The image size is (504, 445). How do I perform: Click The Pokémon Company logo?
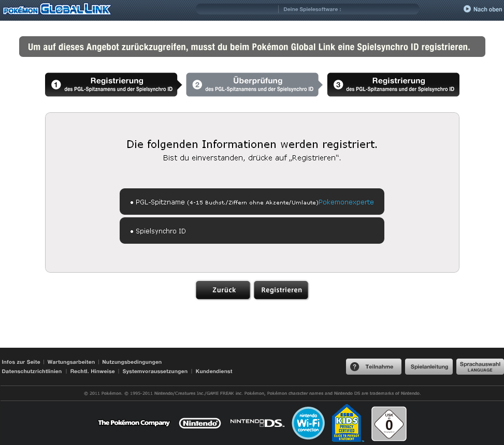(134, 423)
